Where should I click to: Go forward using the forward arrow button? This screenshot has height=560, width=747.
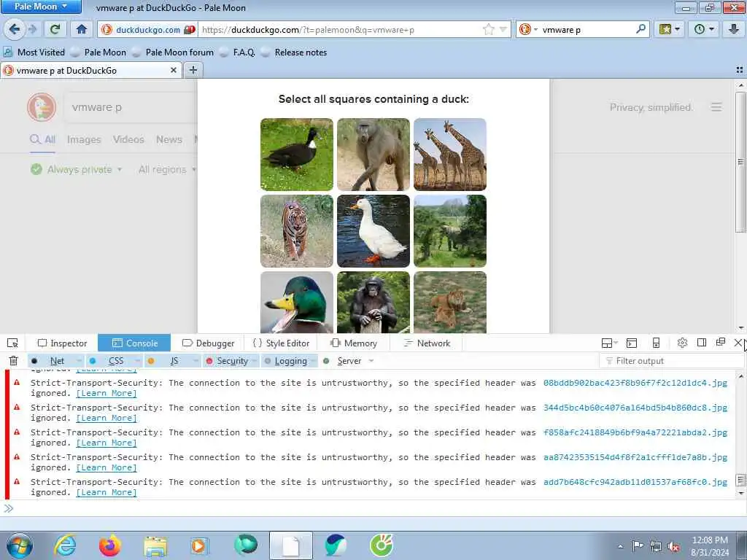point(32,29)
